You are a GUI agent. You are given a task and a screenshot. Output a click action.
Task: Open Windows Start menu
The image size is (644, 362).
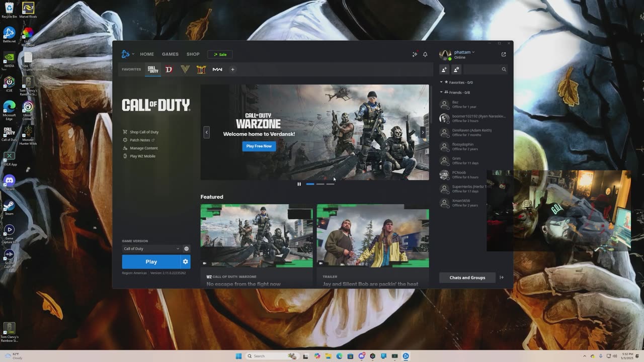click(238, 356)
